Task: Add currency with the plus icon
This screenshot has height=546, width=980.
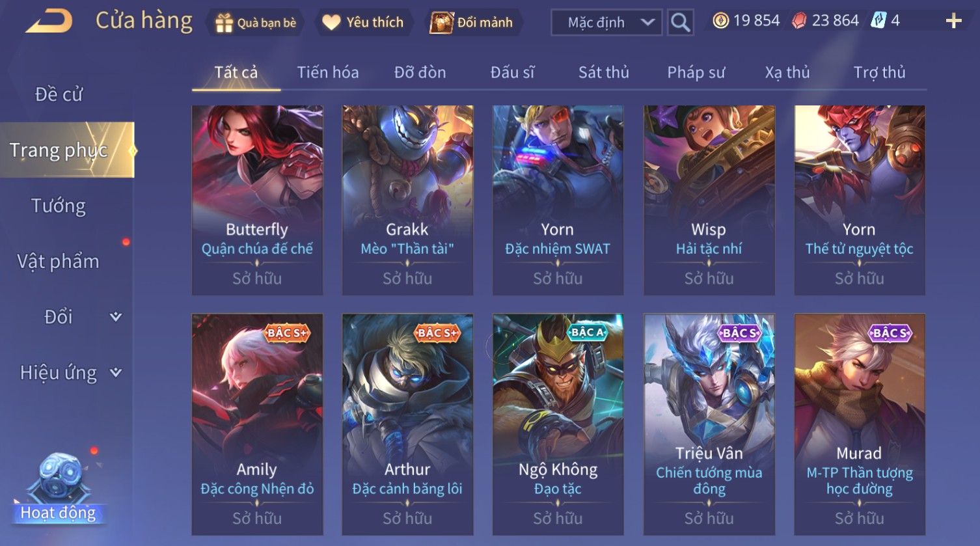Action: coord(953,21)
